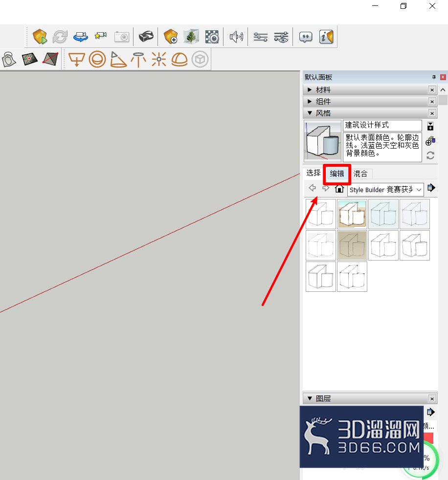This screenshot has width=448, height=480.
Task: Click the gray refresh arrows toolbar icon
Action: [x=60, y=37]
